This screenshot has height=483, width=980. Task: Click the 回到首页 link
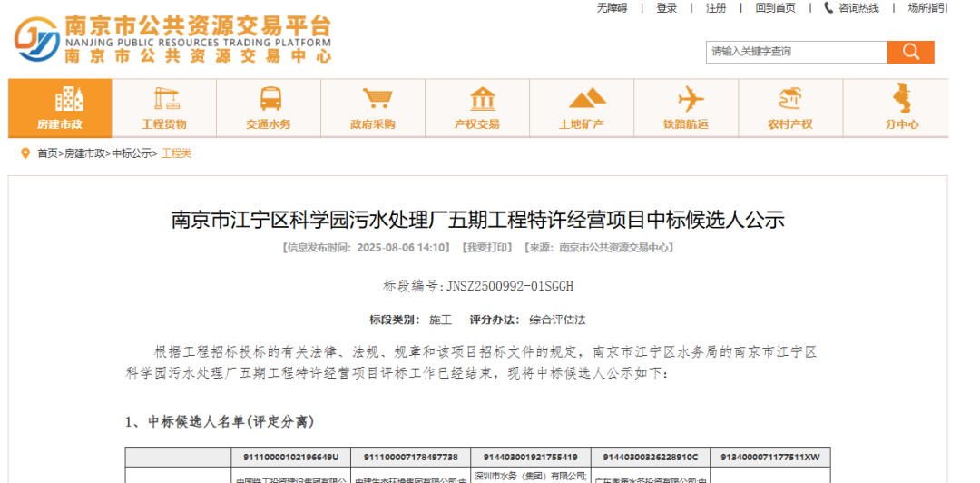(x=775, y=8)
